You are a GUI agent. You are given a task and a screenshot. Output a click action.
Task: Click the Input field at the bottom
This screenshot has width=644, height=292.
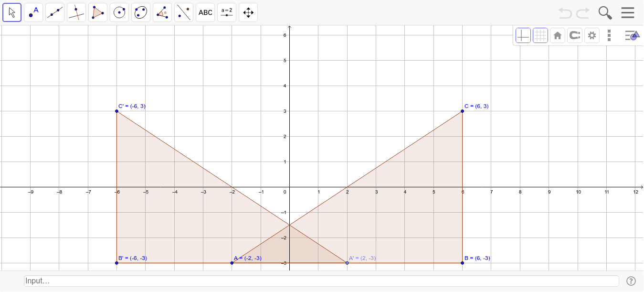coord(320,281)
